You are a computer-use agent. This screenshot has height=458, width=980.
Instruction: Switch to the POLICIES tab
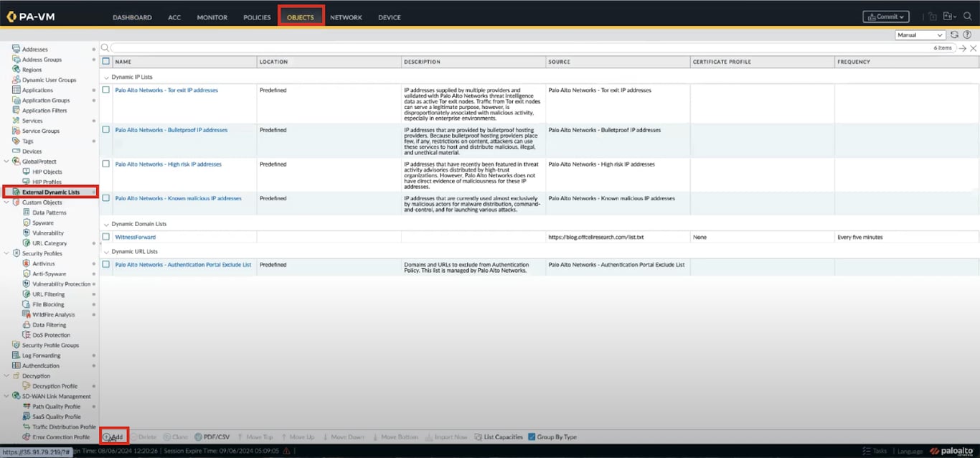257,17
